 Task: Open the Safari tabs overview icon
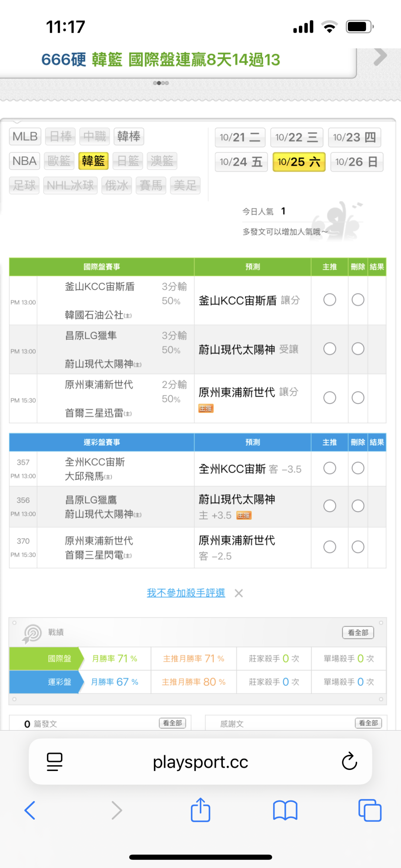click(370, 810)
